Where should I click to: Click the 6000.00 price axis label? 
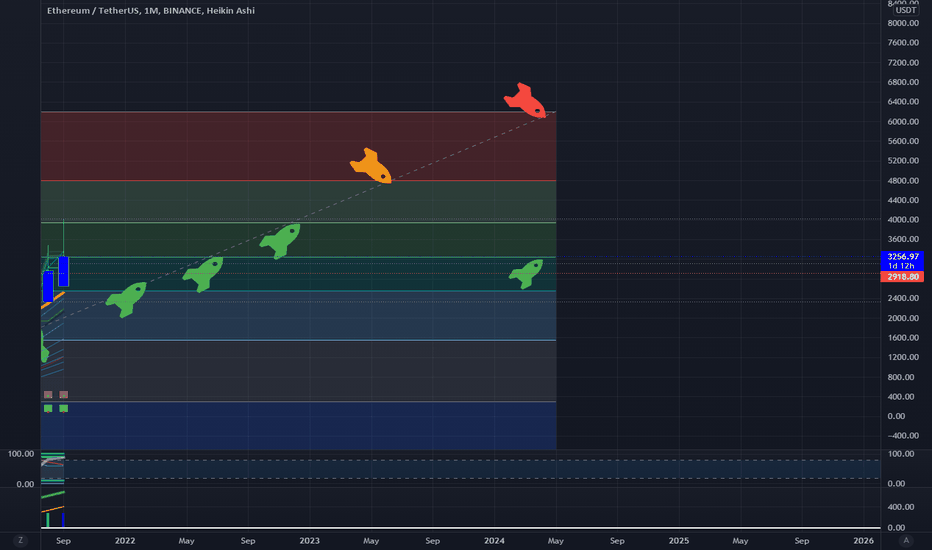[903, 121]
